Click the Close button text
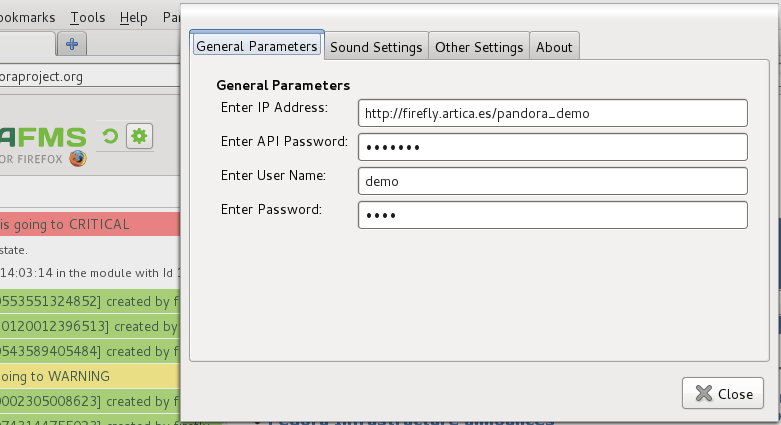Viewport: 781px width, 425px height. tap(735, 394)
